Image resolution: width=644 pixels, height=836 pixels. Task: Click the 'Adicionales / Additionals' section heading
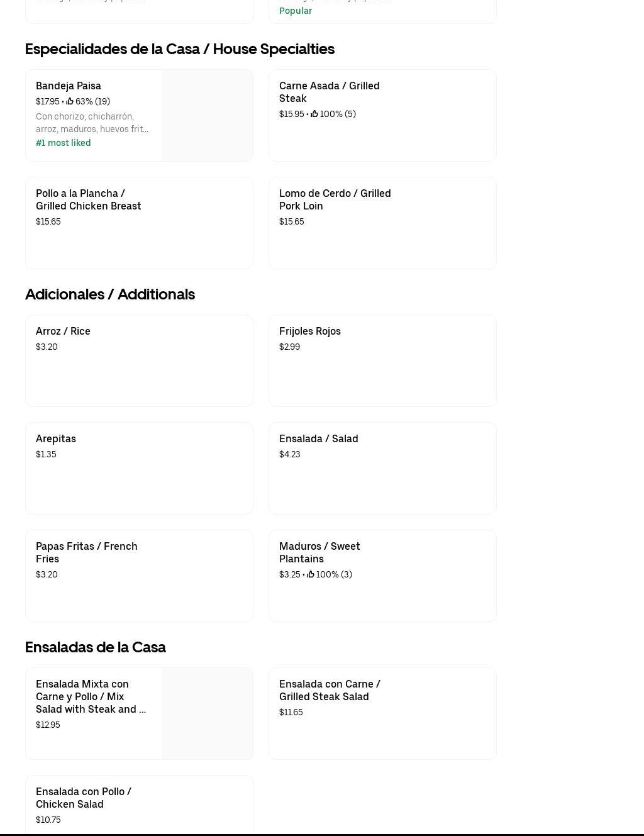tap(110, 294)
